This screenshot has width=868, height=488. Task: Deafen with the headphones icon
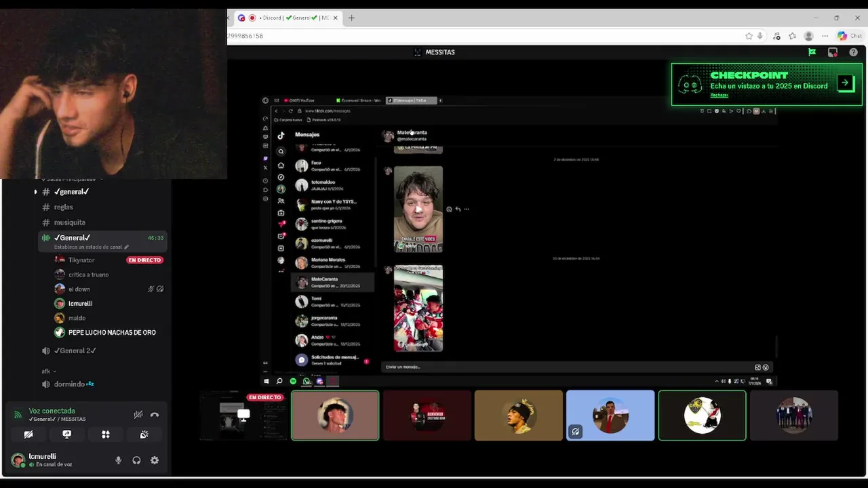click(136, 460)
